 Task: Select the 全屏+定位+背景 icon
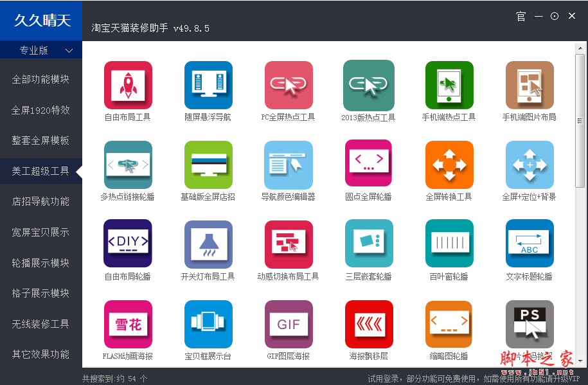[530, 165]
